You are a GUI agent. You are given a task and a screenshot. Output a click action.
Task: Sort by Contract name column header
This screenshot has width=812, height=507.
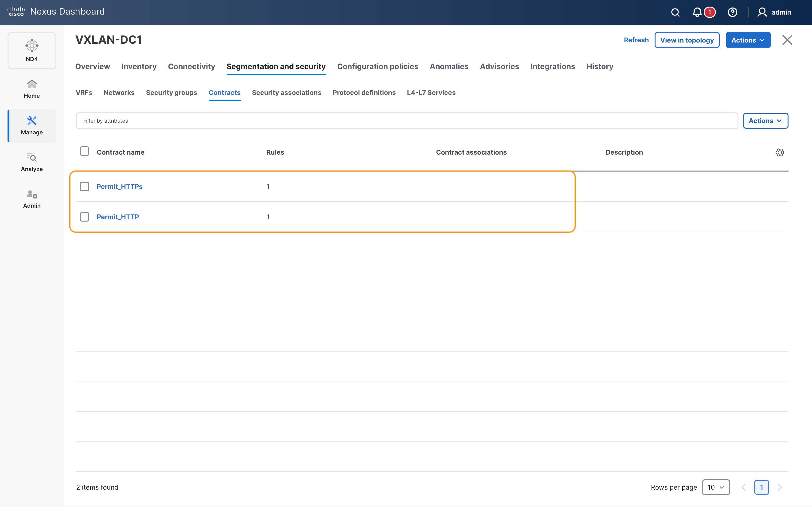120,152
